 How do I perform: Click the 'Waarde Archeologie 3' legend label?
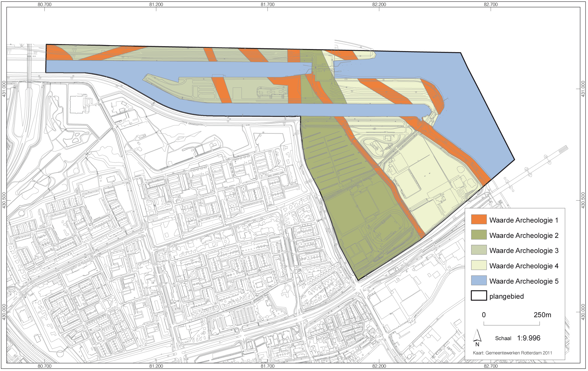click(x=524, y=251)
